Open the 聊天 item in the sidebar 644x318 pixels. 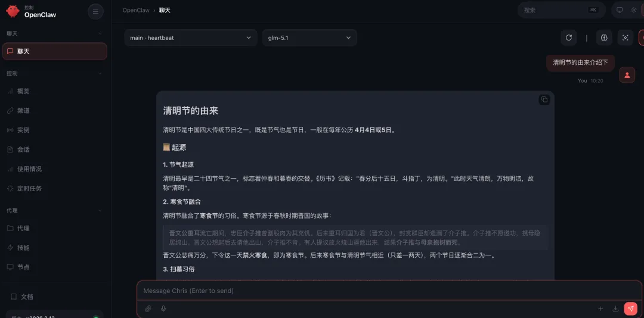click(55, 52)
